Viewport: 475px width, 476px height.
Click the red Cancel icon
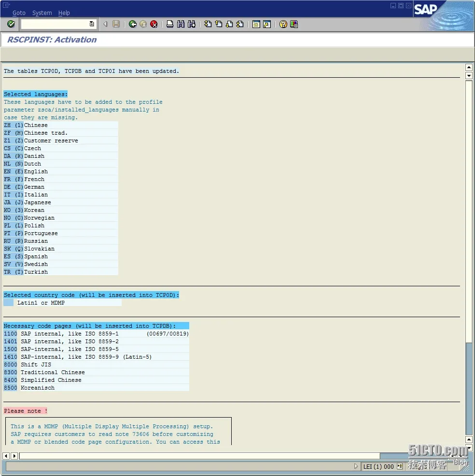point(154,24)
